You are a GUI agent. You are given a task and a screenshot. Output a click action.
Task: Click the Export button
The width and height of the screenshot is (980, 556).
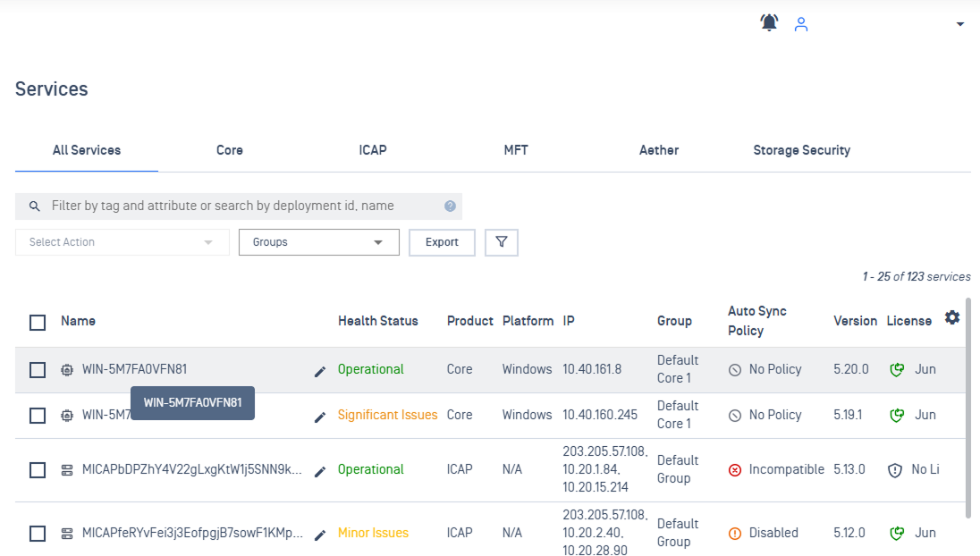coord(442,241)
